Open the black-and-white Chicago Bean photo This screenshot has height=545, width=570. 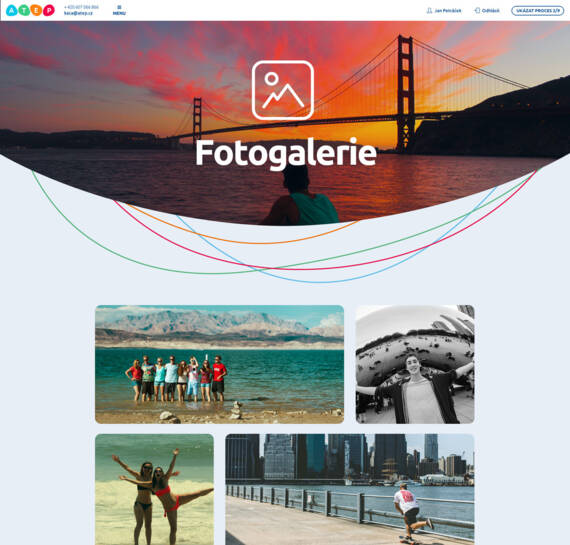point(415,364)
